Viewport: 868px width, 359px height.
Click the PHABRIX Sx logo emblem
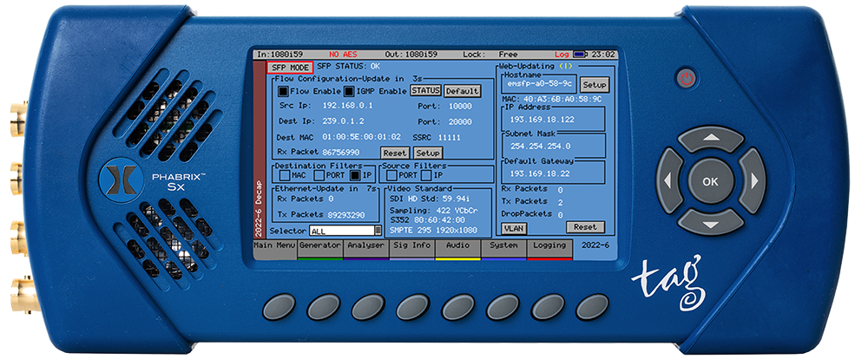tap(122, 179)
